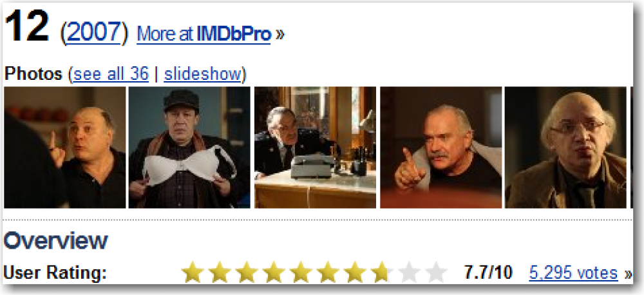Open photo of officer at desk with typewriter
This screenshot has height=295, width=644.
coord(315,147)
